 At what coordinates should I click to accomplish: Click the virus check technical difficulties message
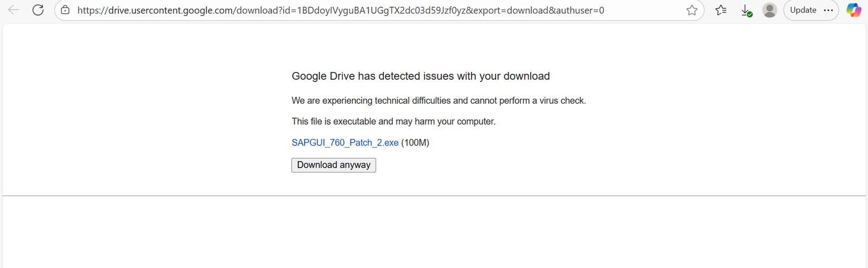[x=438, y=100]
